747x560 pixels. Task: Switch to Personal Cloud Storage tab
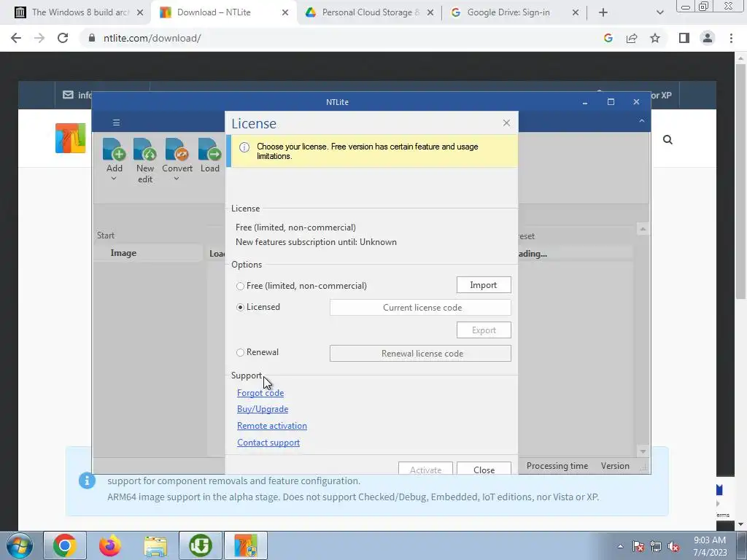point(369,12)
